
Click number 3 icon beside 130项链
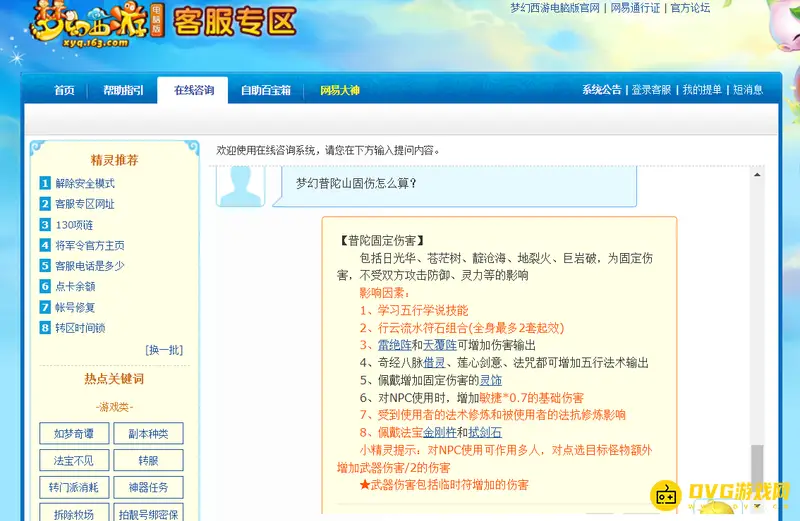[x=45, y=225]
